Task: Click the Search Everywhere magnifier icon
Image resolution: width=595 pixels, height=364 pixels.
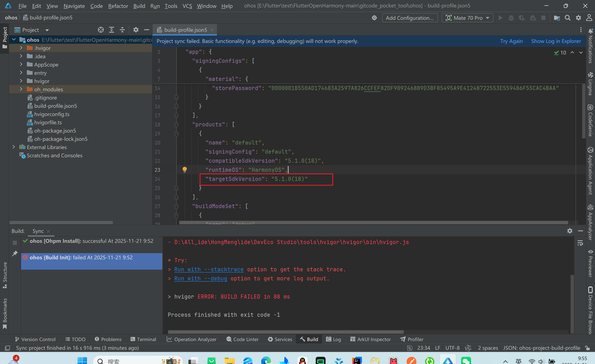Action: coord(568,18)
